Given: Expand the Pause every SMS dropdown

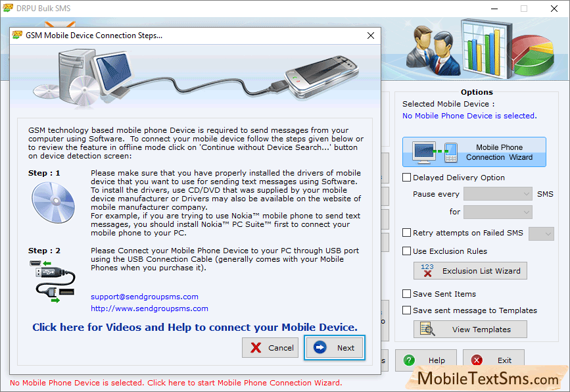Looking at the screenshot, I should (498, 194).
